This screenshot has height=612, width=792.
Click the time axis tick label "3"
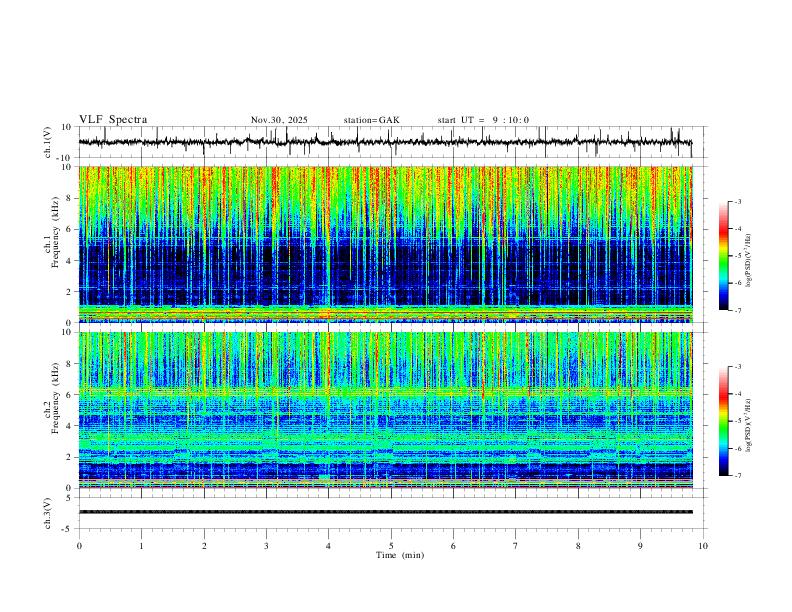[x=266, y=546]
